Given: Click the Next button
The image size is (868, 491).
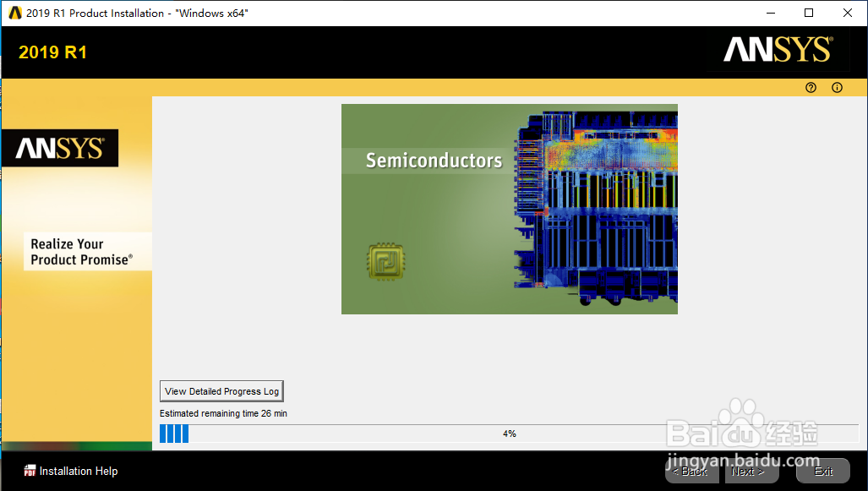Looking at the screenshot, I should point(751,471).
